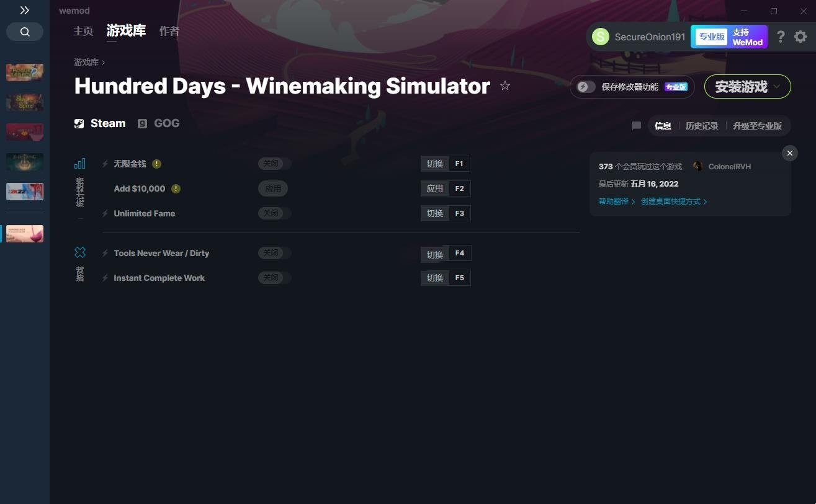816x504 pixels.
Task: Minimize the WeMod window
Action: pos(744,11)
